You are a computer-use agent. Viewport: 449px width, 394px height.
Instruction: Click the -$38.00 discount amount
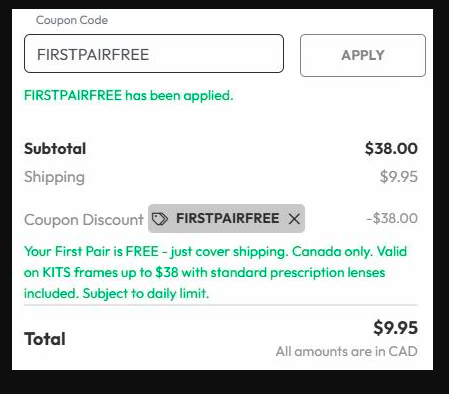pyautogui.click(x=392, y=218)
